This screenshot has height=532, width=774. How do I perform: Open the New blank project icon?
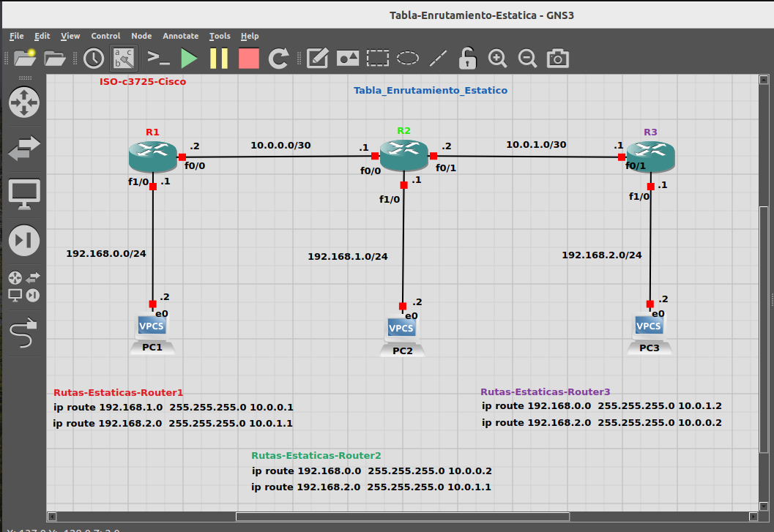[25, 59]
